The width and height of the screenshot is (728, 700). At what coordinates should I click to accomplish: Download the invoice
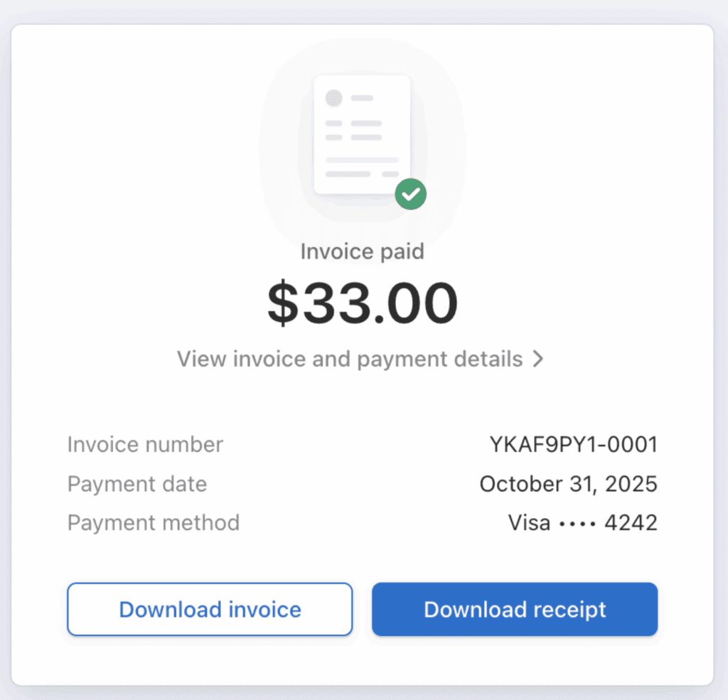click(x=210, y=609)
